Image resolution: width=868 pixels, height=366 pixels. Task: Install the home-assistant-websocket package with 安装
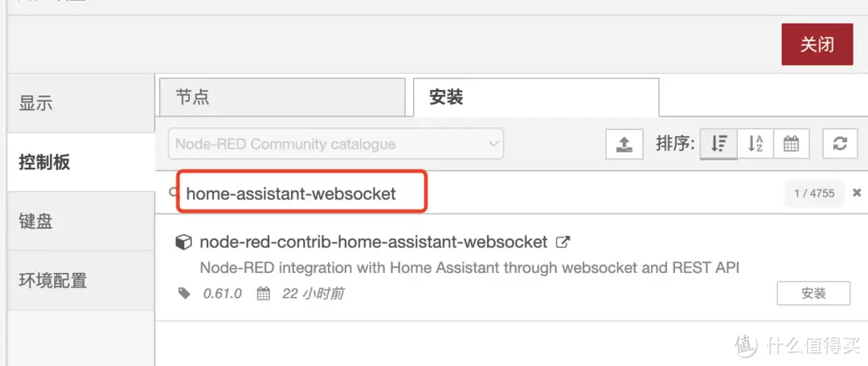point(813,293)
